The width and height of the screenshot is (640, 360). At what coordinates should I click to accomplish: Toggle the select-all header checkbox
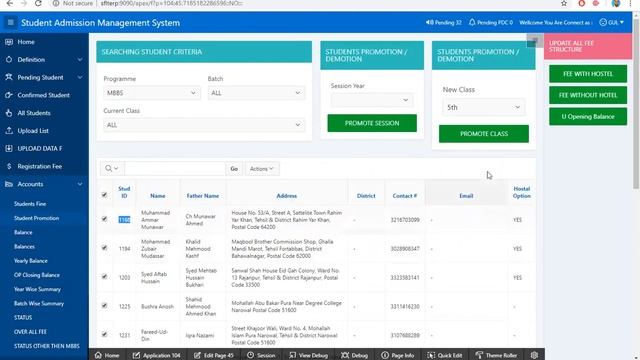pyautogui.click(x=104, y=195)
